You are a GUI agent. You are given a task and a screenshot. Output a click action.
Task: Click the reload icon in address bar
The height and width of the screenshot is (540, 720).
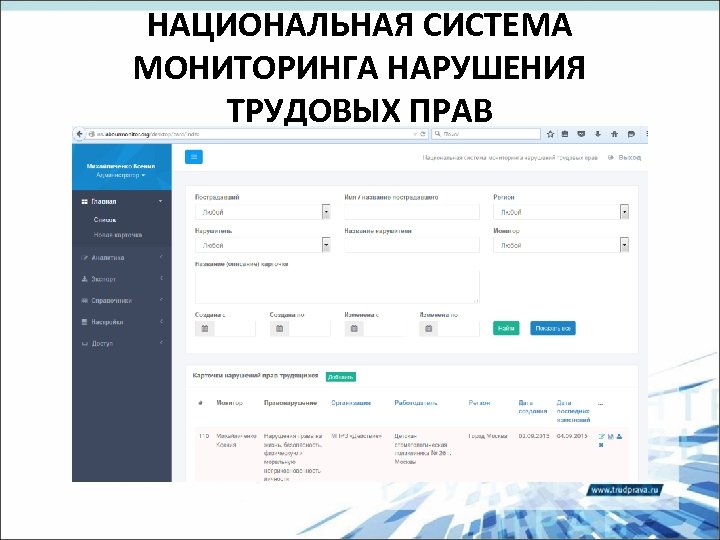[x=423, y=134]
